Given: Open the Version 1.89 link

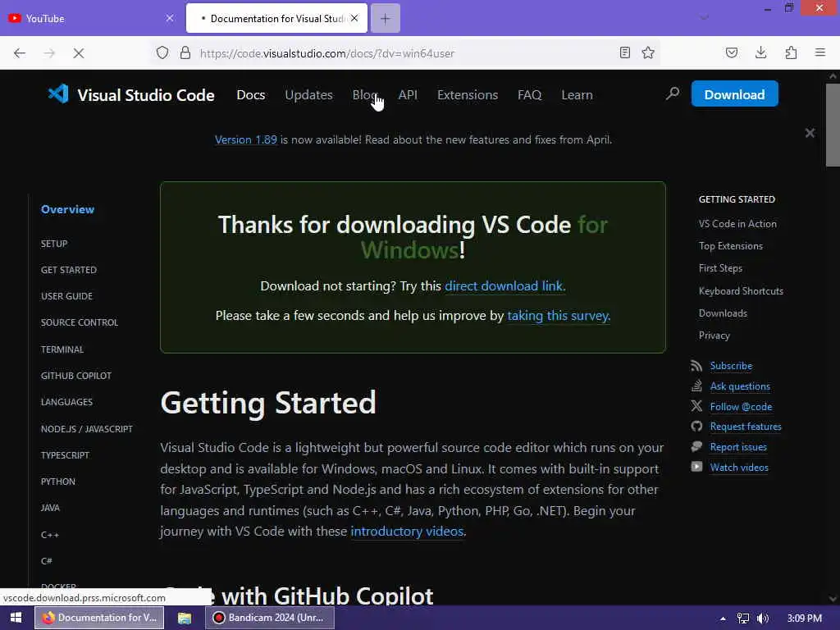Looking at the screenshot, I should click(x=246, y=139).
